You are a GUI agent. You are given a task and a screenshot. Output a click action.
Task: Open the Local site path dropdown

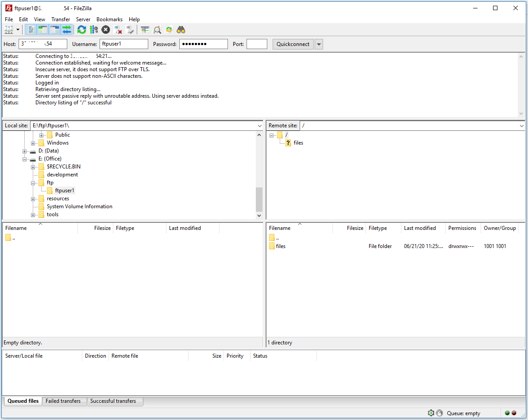pyautogui.click(x=259, y=126)
